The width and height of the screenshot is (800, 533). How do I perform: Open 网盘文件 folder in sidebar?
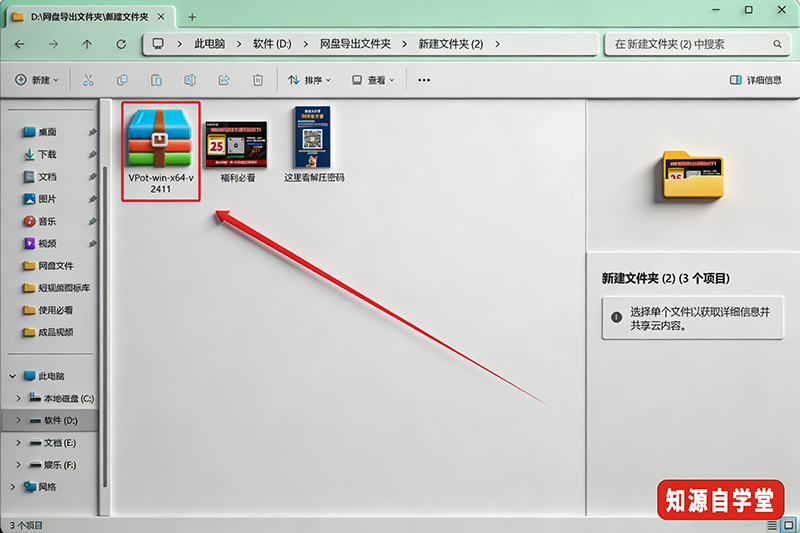coord(48,266)
